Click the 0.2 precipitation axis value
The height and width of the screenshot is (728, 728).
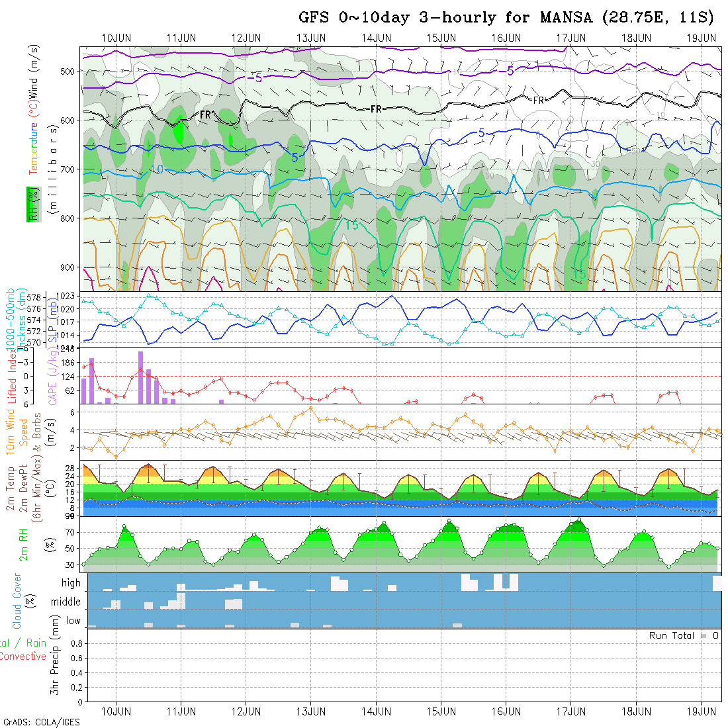click(77, 688)
